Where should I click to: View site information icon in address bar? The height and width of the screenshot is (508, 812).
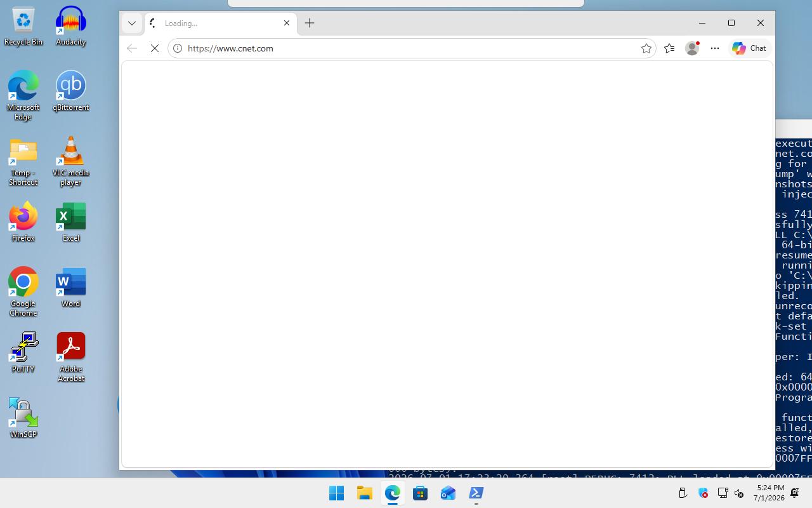(x=178, y=48)
